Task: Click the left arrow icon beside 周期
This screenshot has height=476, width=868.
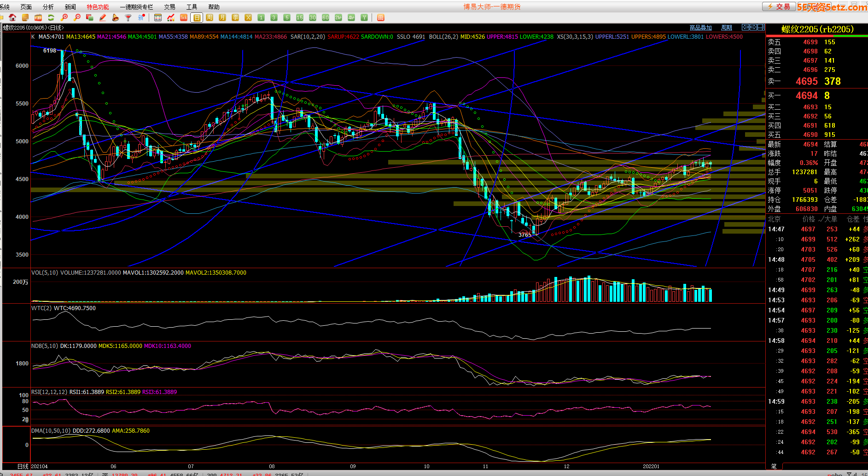Action: coord(745,28)
